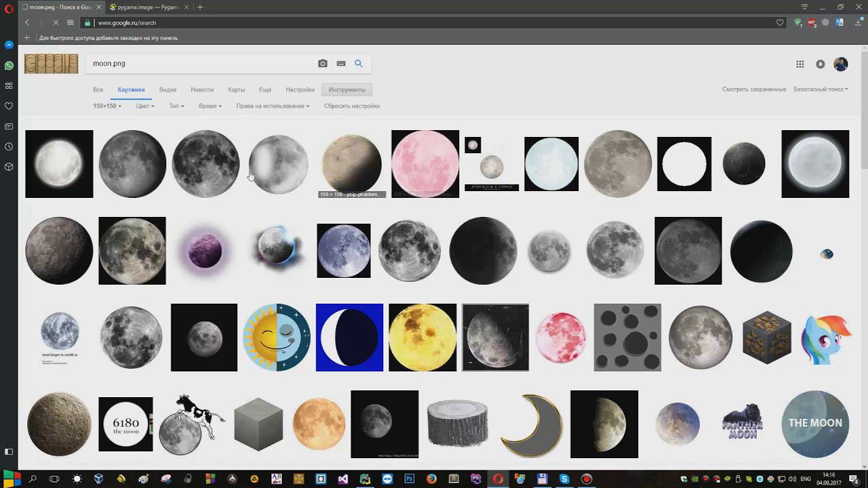Close the moon.png search tab

tap(98, 7)
